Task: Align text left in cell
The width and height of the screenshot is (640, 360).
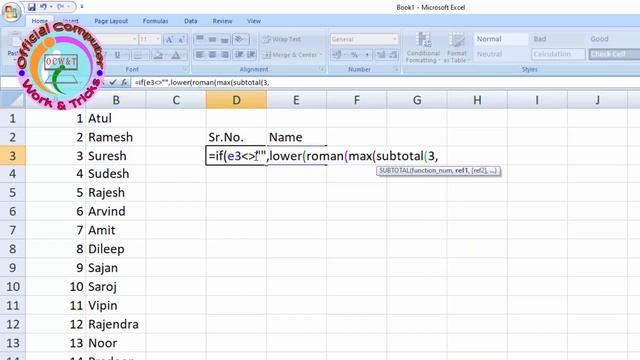Action: [x=200, y=55]
